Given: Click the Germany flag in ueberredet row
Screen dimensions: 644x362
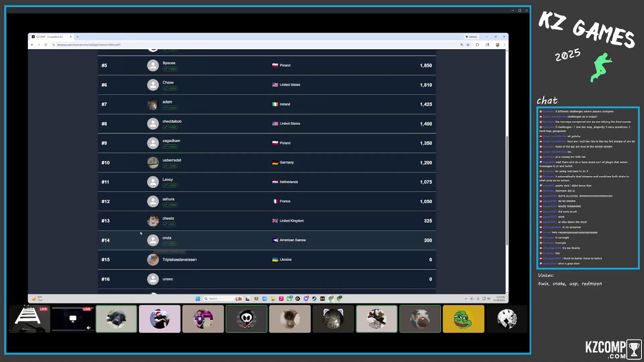Looking at the screenshot, I should coord(275,162).
